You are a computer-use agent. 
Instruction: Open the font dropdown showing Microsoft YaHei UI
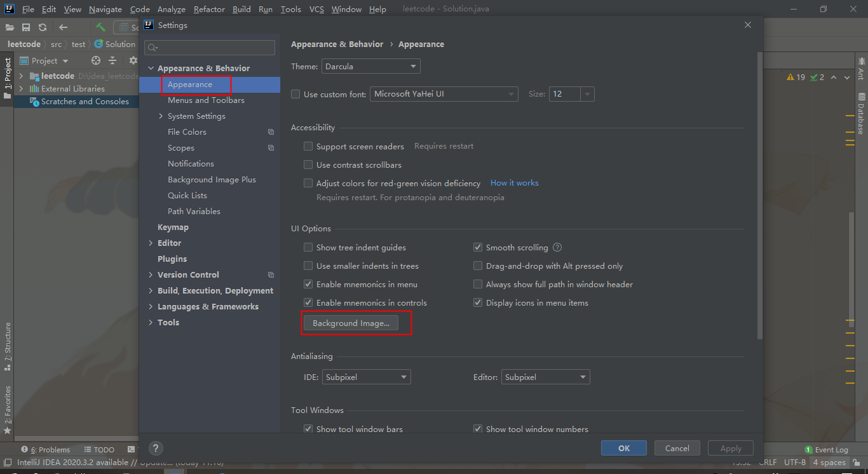[444, 94]
